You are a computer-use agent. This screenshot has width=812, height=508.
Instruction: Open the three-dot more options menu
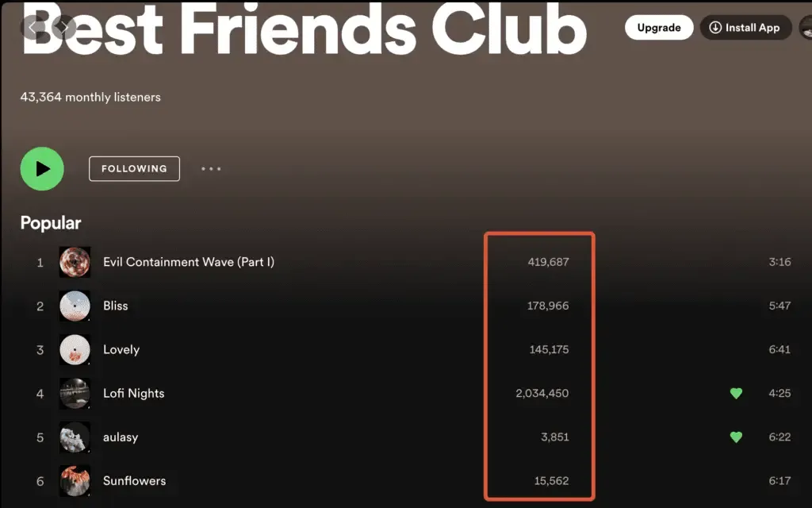point(211,168)
